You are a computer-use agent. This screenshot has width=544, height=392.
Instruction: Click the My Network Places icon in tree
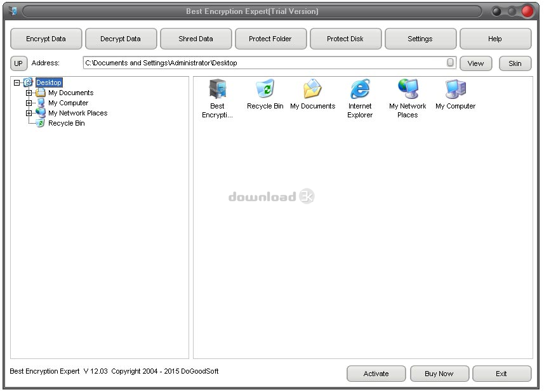point(41,113)
